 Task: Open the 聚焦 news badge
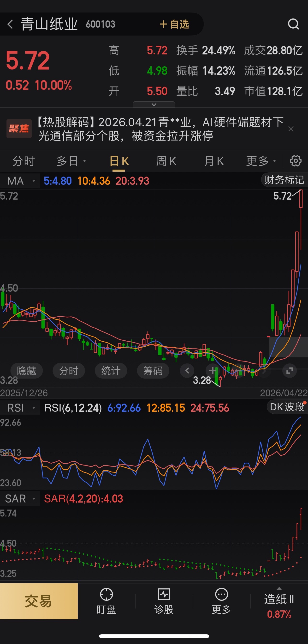click(19, 129)
